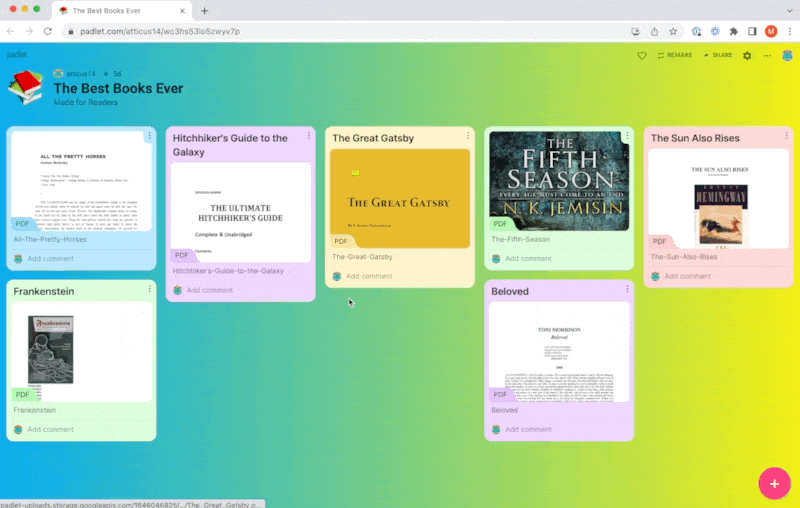Open options menu on Frankenstein card

click(x=149, y=289)
